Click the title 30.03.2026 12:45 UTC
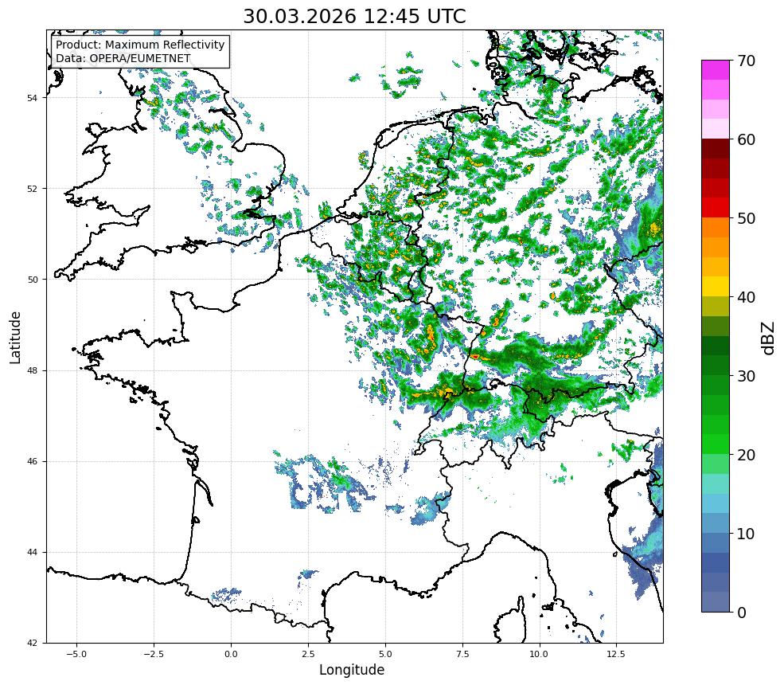 tap(354, 17)
